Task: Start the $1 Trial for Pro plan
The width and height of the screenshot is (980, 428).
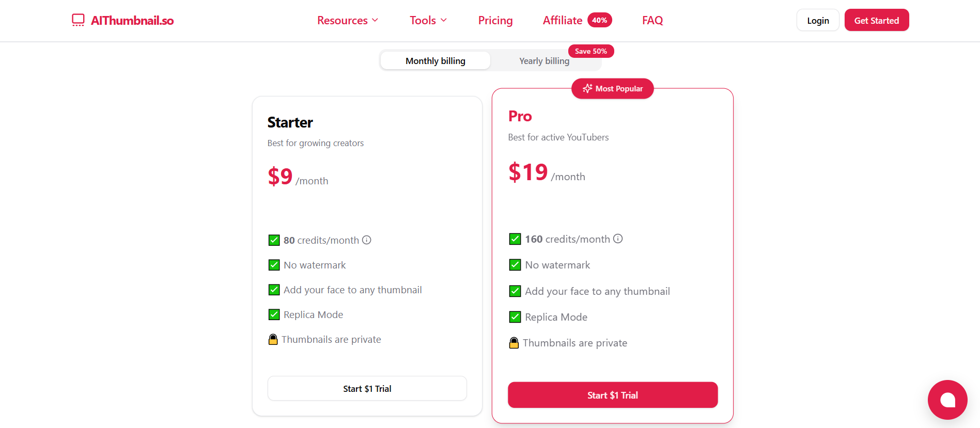Action: pos(612,394)
